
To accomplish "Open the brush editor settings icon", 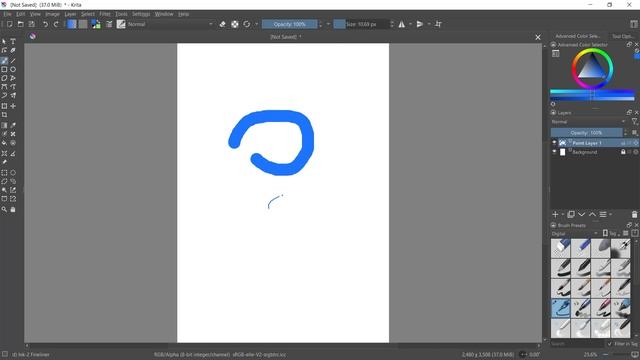I will coord(109,24).
